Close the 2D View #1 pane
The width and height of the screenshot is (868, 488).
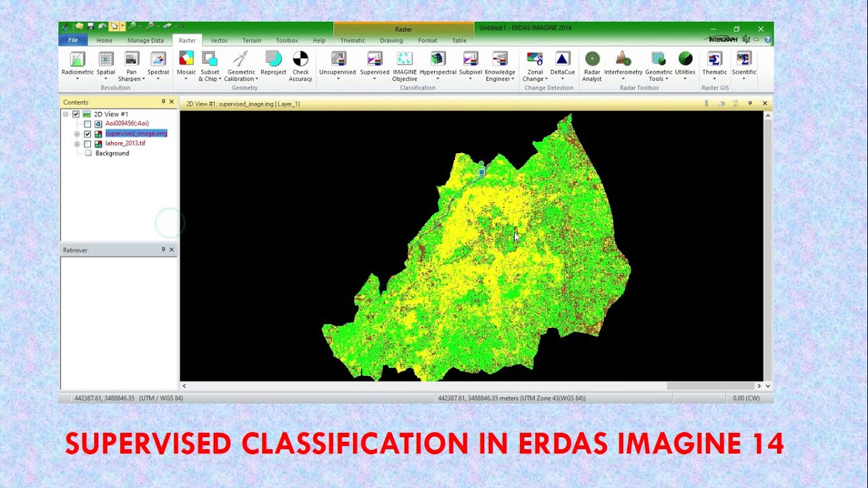point(765,104)
